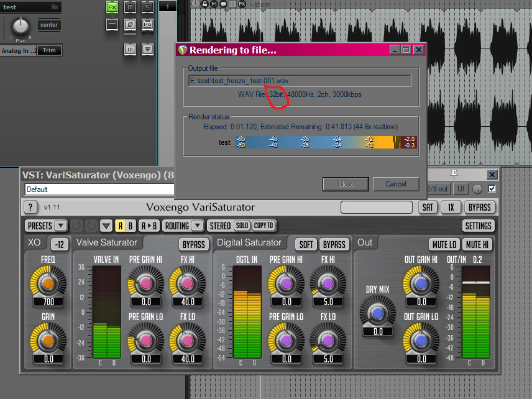Click the pin icon on the VST window
The width and height of the screenshot is (532, 399).
(x=454, y=174)
